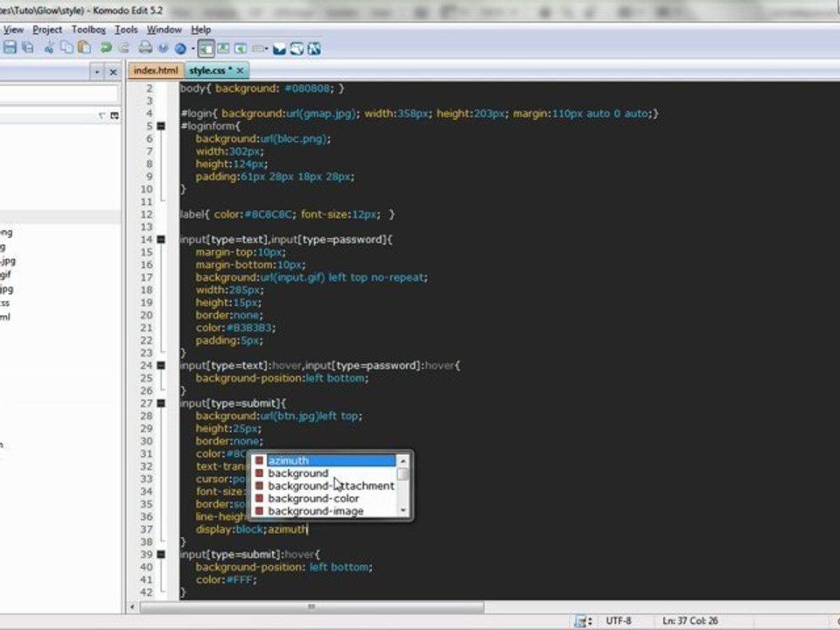The width and height of the screenshot is (840, 630).
Task: Open the Help menu
Action: pos(201,30)
